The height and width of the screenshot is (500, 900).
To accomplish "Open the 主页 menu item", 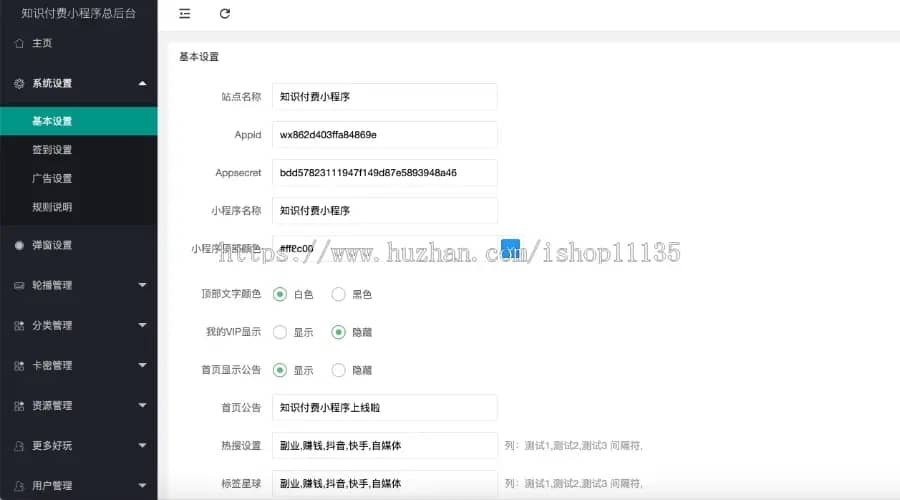I will tap(79, 43).
